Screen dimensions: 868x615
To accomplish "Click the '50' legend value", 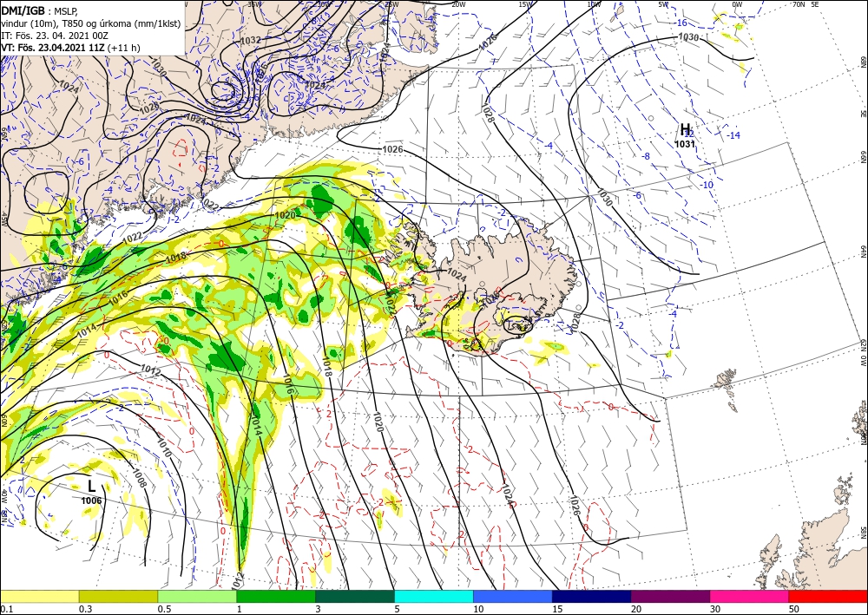I will tap(794, 609).
